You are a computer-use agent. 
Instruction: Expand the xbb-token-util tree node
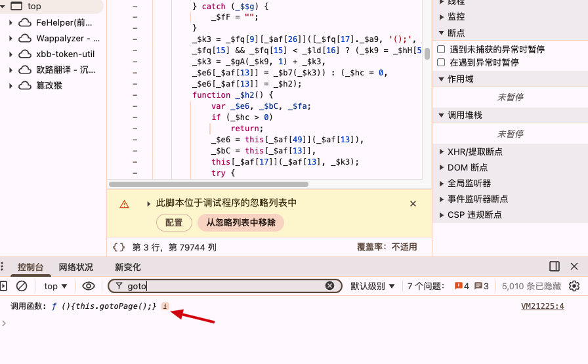pos(10,54)
